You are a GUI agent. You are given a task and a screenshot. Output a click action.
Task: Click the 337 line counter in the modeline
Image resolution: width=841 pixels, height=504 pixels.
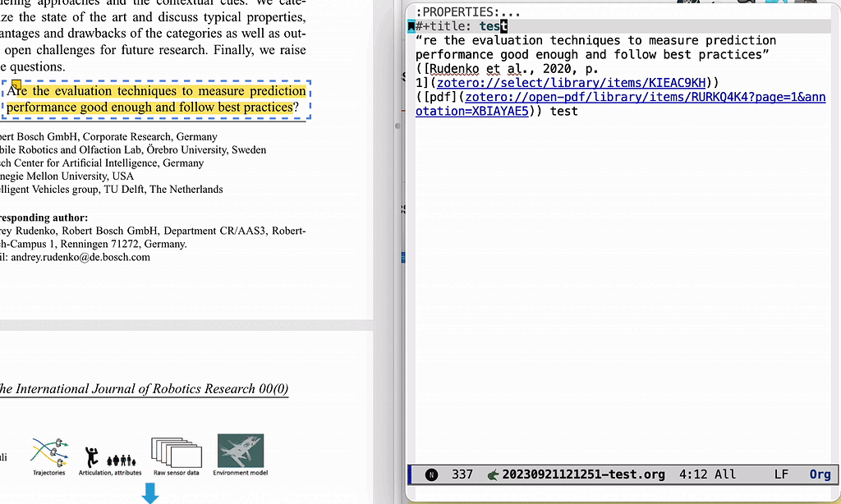[x=462, y=474]
